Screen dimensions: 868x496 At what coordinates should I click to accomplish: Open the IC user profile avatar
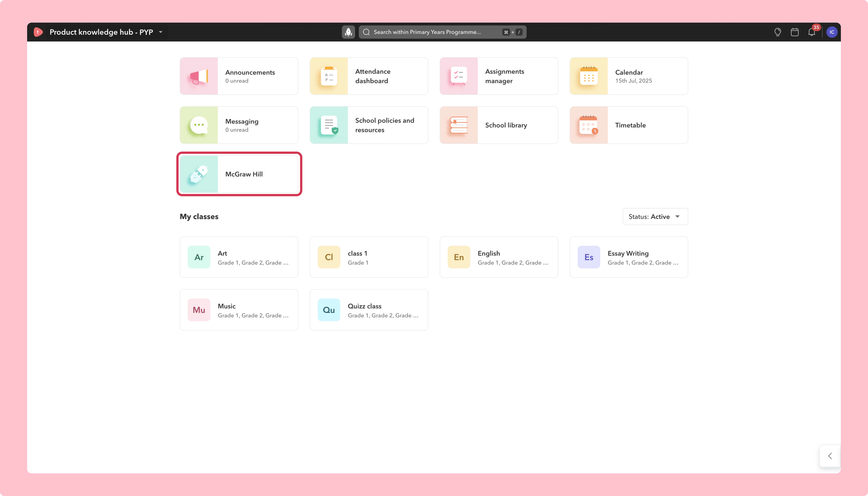pos(832,32)
